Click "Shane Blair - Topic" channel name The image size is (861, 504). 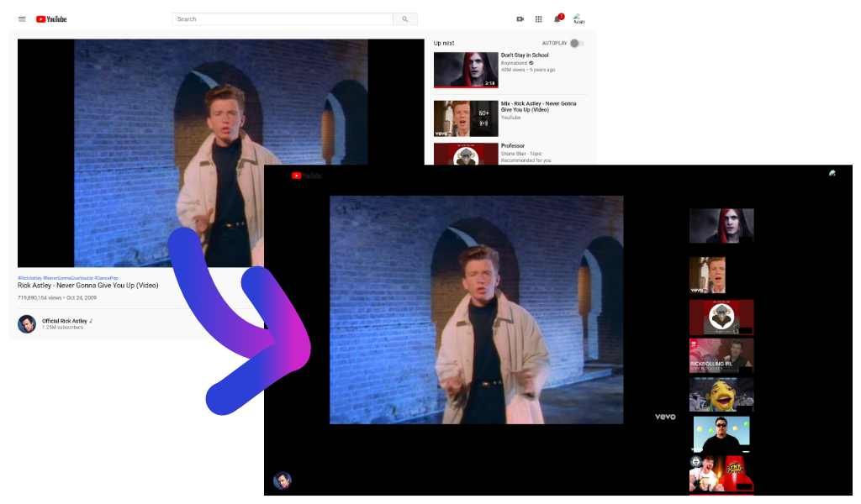521,154
